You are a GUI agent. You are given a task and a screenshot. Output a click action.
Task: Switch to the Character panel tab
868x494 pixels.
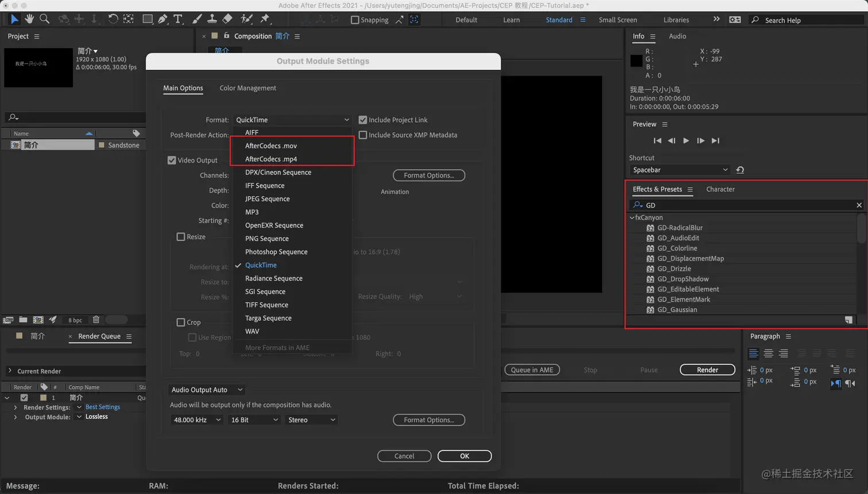720,189
